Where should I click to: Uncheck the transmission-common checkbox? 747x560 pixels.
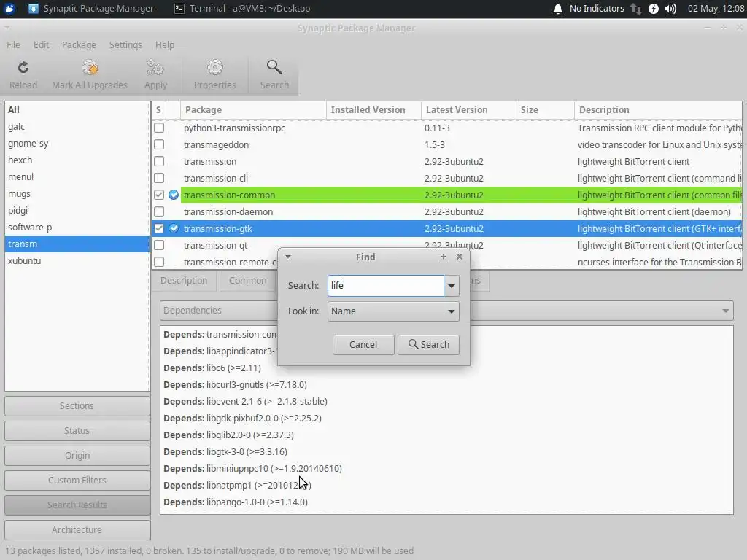[159, 195]
